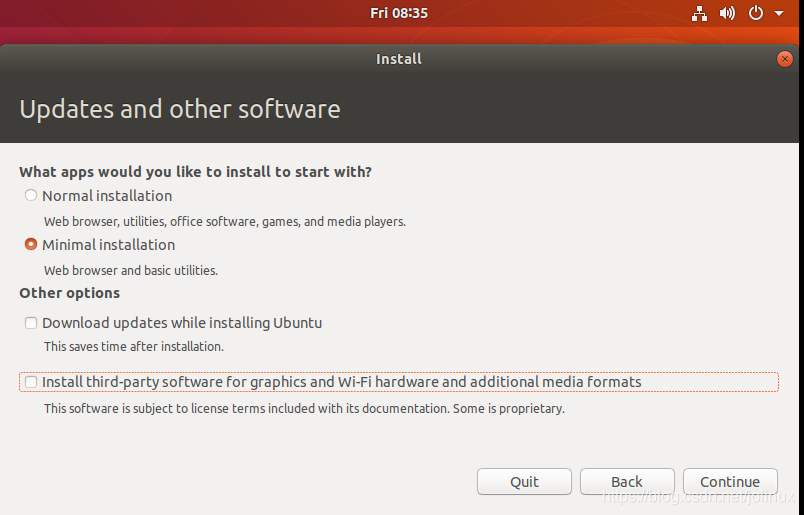Click the Install window title text
The image size is (804, 515).
click(399, 59)
